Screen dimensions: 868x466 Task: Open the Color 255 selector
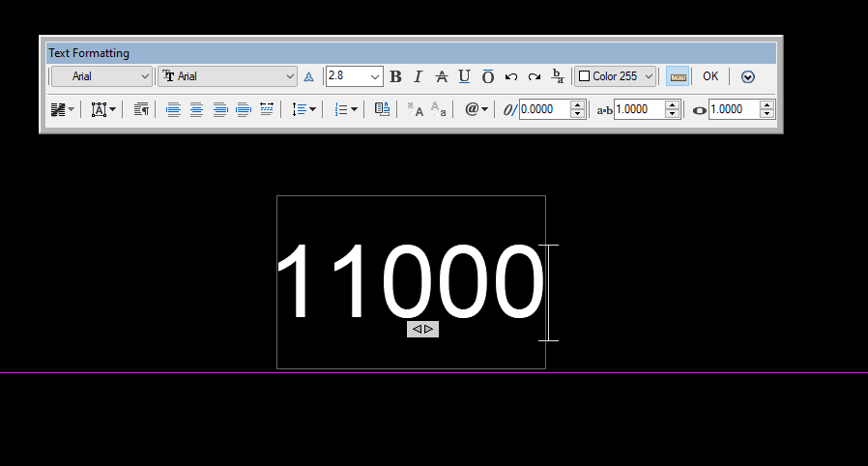pyautogui.click(x=616, y=76)
